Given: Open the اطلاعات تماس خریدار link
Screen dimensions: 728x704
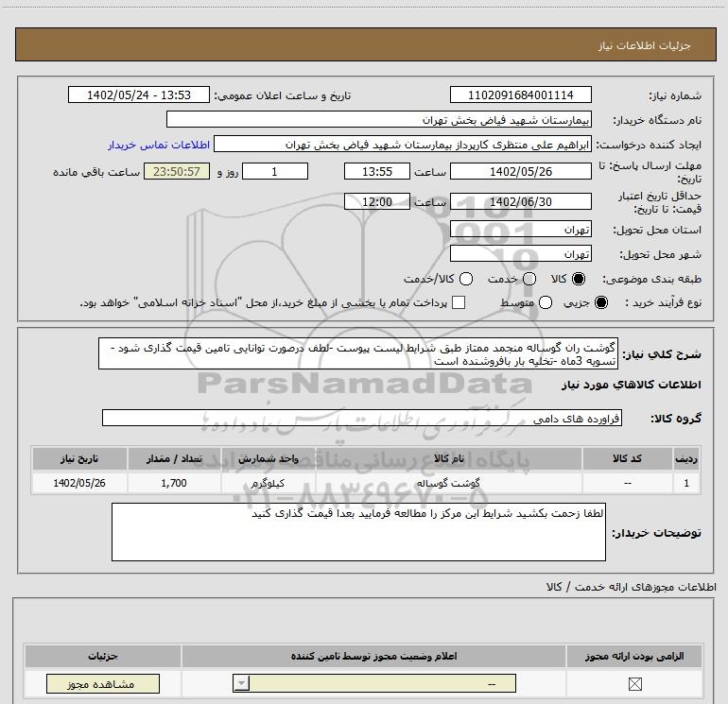Looking at the screenshot, I should tap(159, 145).
